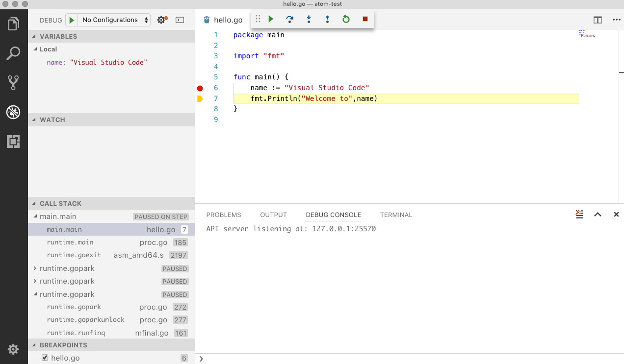Select runtime.goexit asm_amd64.s stack frame
The width and height of the screenshot is (624, 364).
(x=111, y=255)
